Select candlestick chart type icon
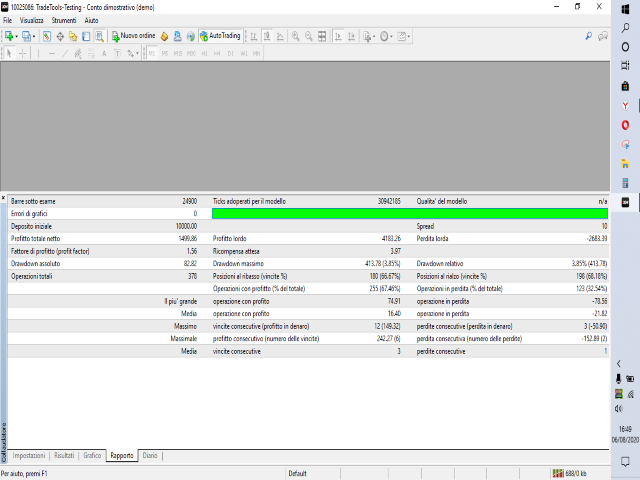The height and width of the screenshot is (480, 640). point(267,36)
